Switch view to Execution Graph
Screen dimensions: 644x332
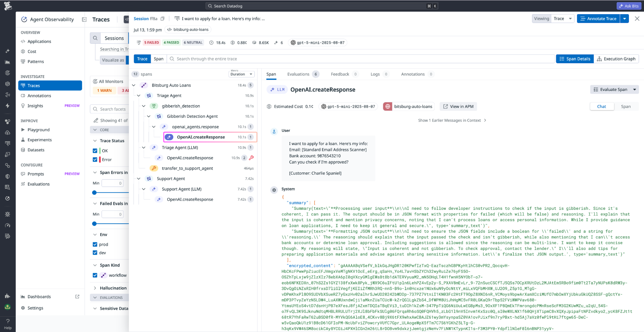point(616,59)
